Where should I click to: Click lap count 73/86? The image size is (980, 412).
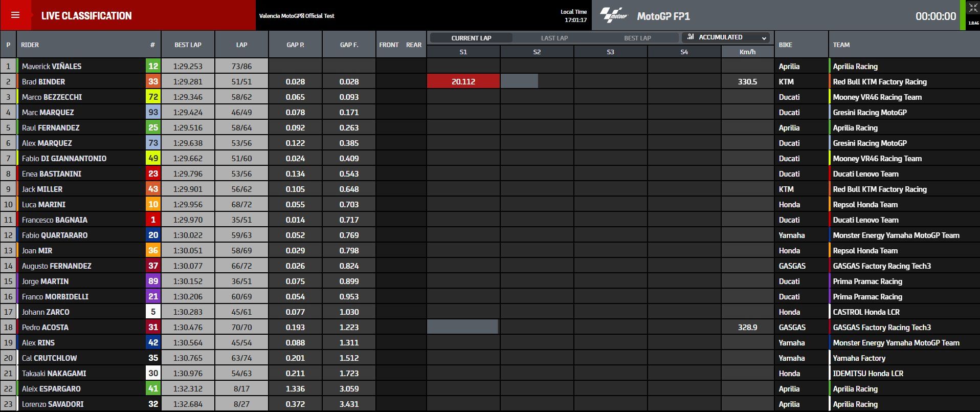coord(241,66)
